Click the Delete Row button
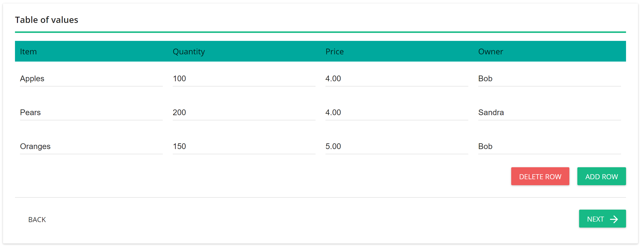Viewport: 644px width, 248px height. click(540, 176)
